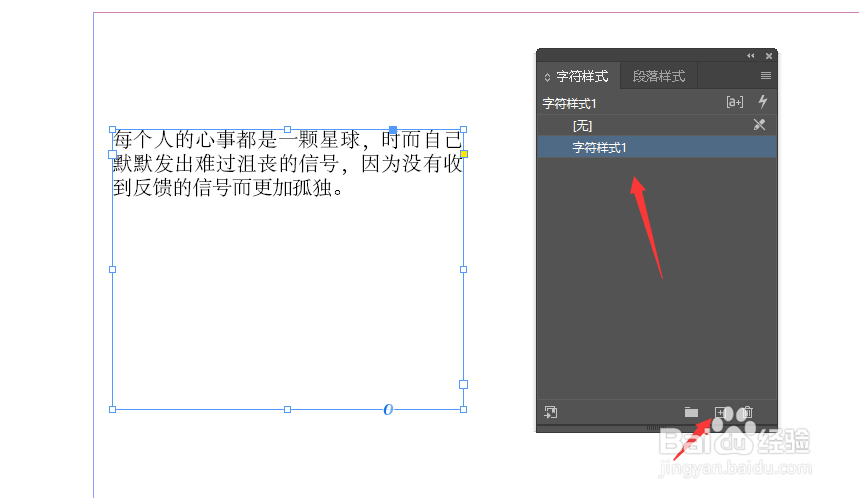Collapse the styles panel with double-arrow icon
Viewport: 859px width, 498px height.
[751, 56]
